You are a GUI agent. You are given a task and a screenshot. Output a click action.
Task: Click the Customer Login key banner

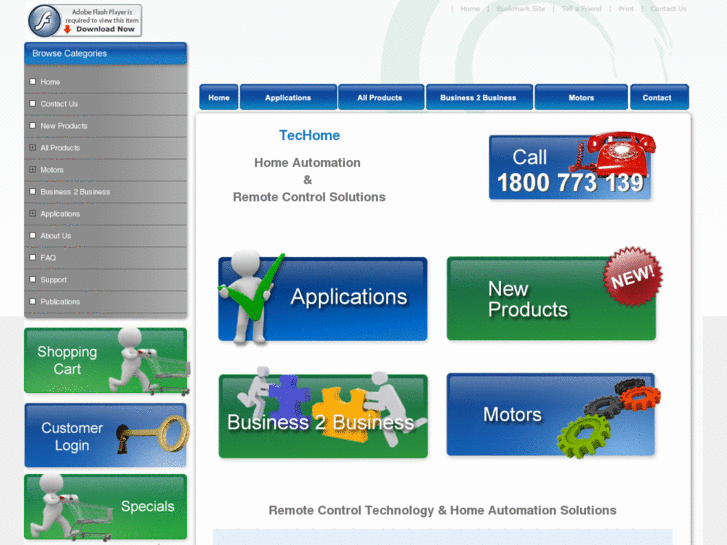(106, 435)
